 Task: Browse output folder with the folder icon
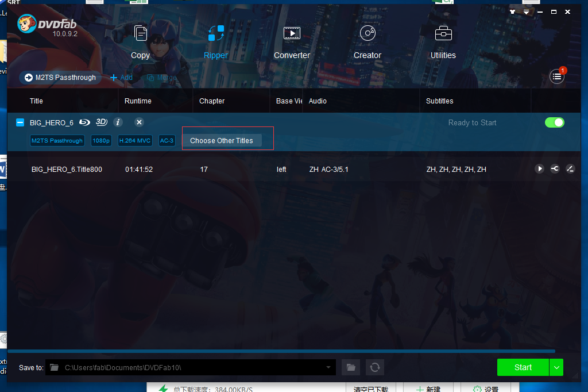click(351, 367)
